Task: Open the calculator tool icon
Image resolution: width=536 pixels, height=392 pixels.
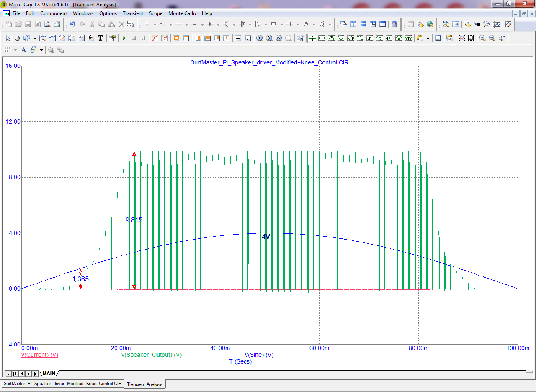Action: (394, 24)
